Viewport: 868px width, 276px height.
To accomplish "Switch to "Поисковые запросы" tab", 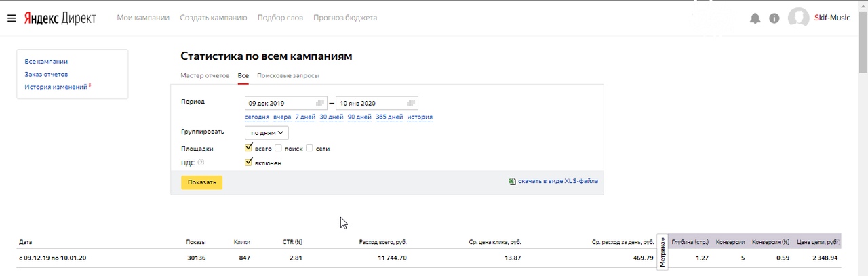I will tap(288, 75).
